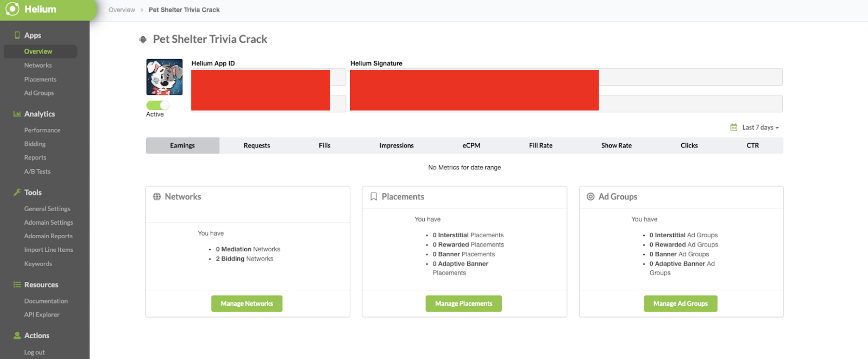Viewport: 868px width, 359px height.
Task: Click '0 Rewarded Placements' list item
Action: click(468, 245)
